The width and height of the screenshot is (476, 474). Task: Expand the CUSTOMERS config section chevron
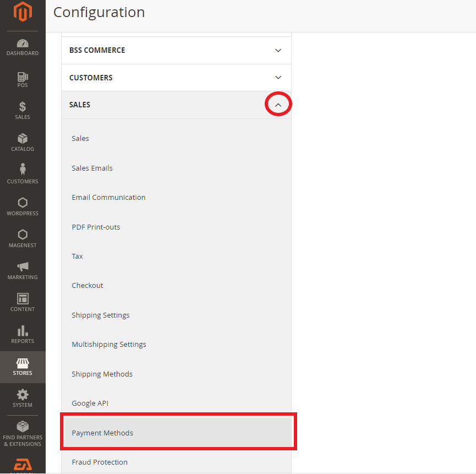pyautogui.click(x=278, y=78)
